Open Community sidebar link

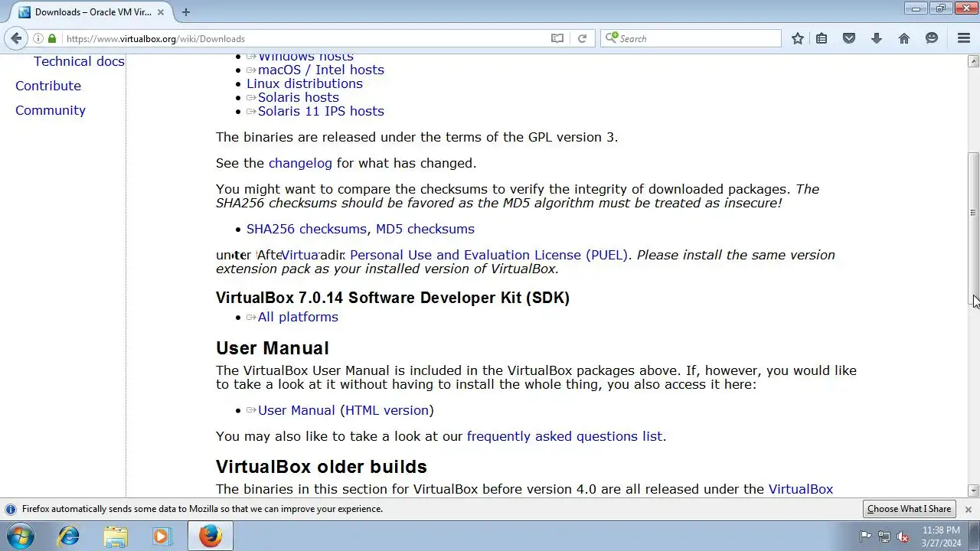pos(51,110)
